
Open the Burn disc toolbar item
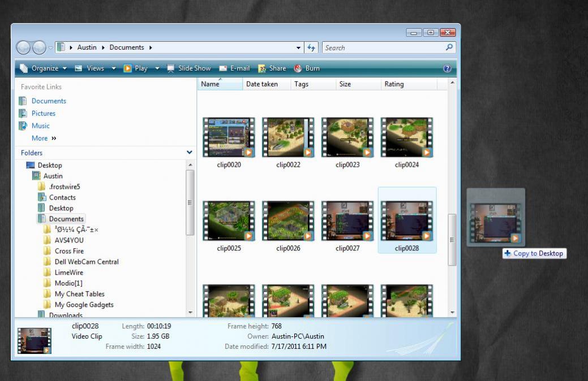pos(306,68)
